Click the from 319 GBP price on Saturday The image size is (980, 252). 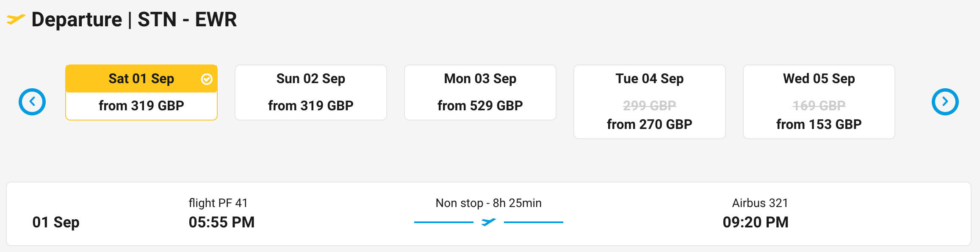coord(141,106)
